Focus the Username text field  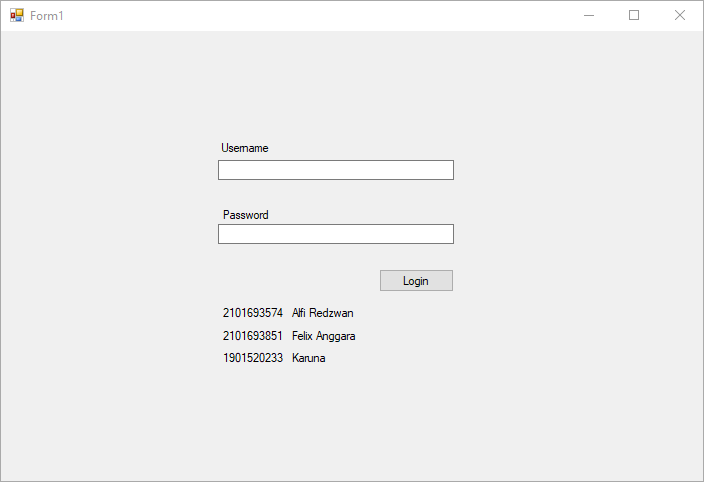tap(336, 170)
